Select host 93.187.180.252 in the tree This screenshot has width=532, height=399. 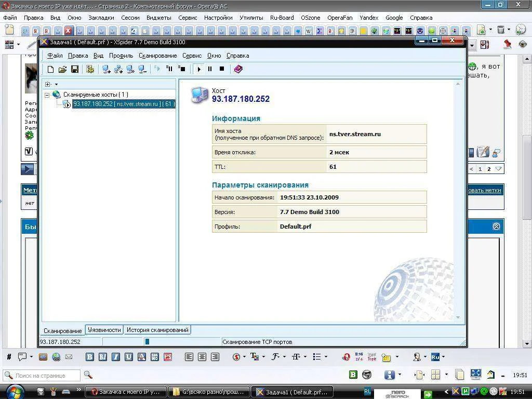click(124, 104)
